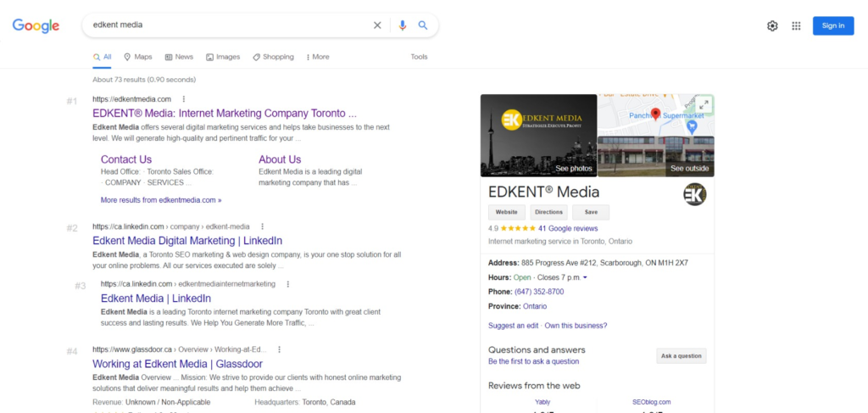Click Own this business? link

click(576, 326)
